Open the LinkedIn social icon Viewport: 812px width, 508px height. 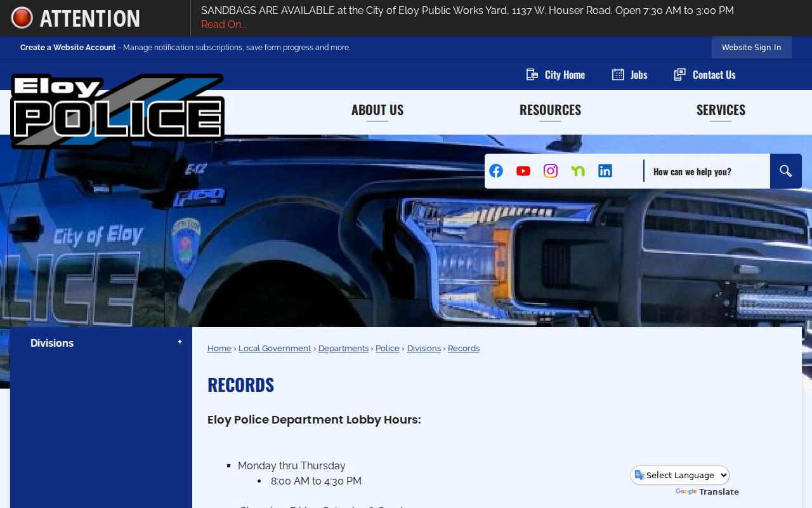[605, 171]
